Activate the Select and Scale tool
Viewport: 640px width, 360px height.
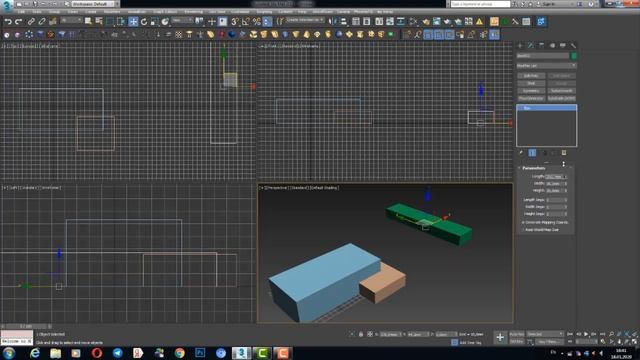(x=154, y=21)
